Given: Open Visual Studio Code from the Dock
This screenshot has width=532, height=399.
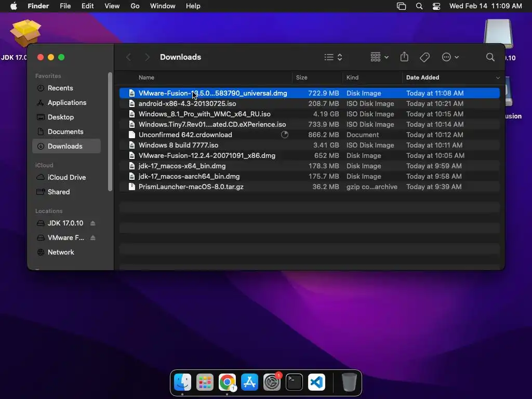Looking at the screenshot, I should (x=316, y=382).
